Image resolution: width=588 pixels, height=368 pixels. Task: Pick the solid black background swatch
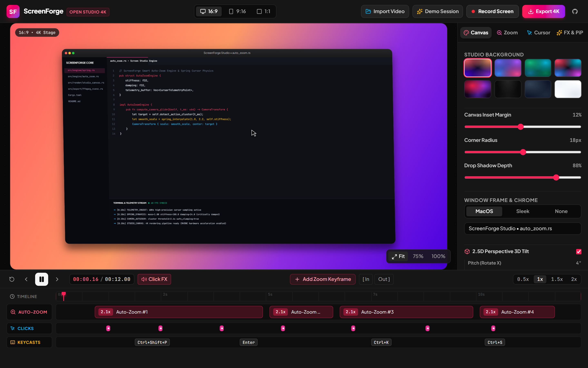(508, 89)
